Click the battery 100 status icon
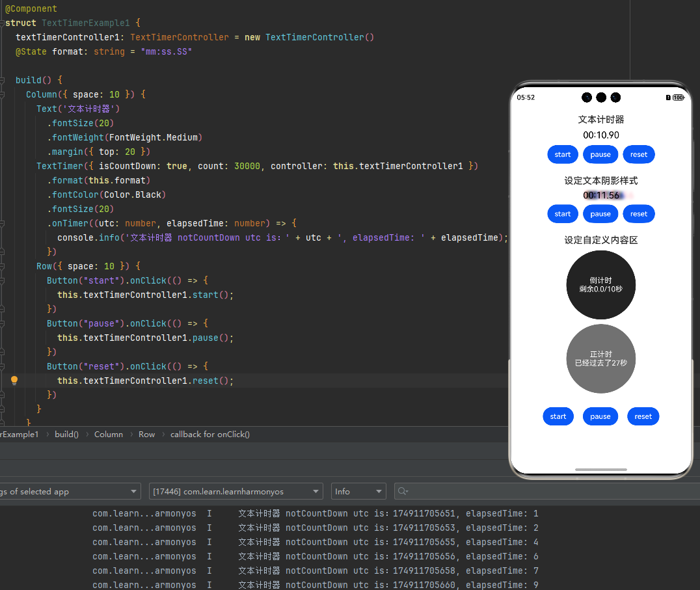The width and height of the screenshot is (700, 590). click(679, 98)
